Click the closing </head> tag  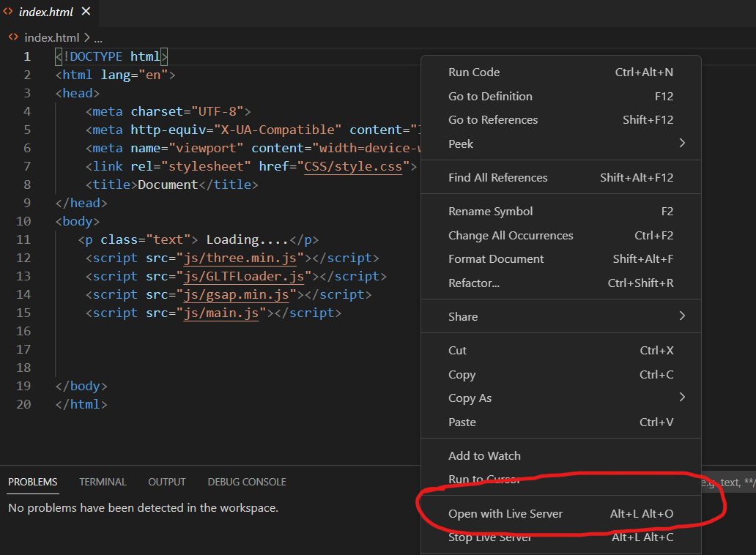(x=81, y=204)
